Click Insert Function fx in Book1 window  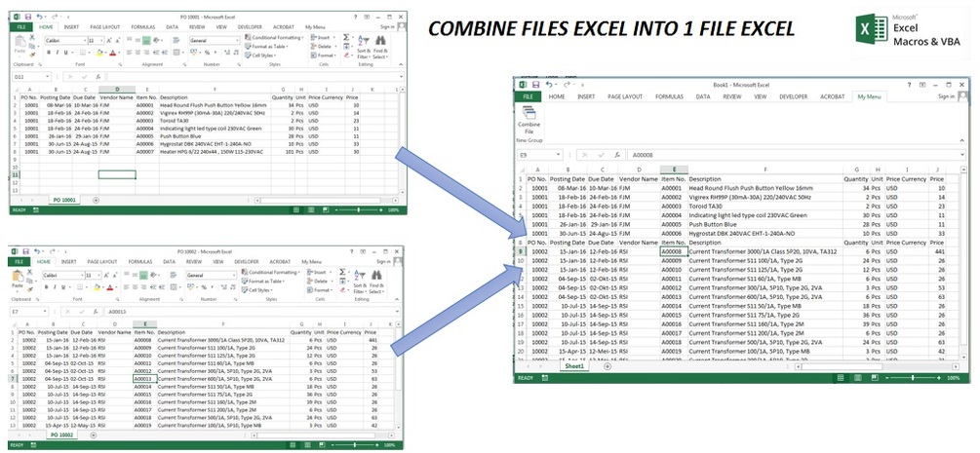click(617, 154)
